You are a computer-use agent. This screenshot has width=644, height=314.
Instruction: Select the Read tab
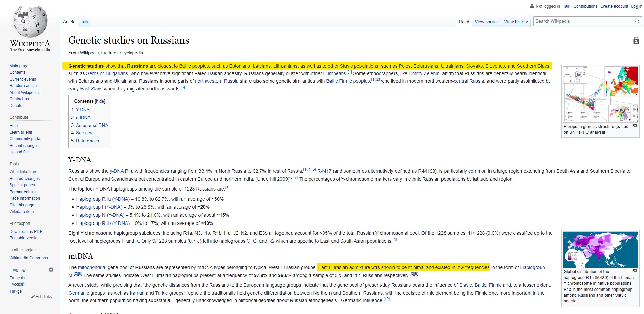click(464, 22)
